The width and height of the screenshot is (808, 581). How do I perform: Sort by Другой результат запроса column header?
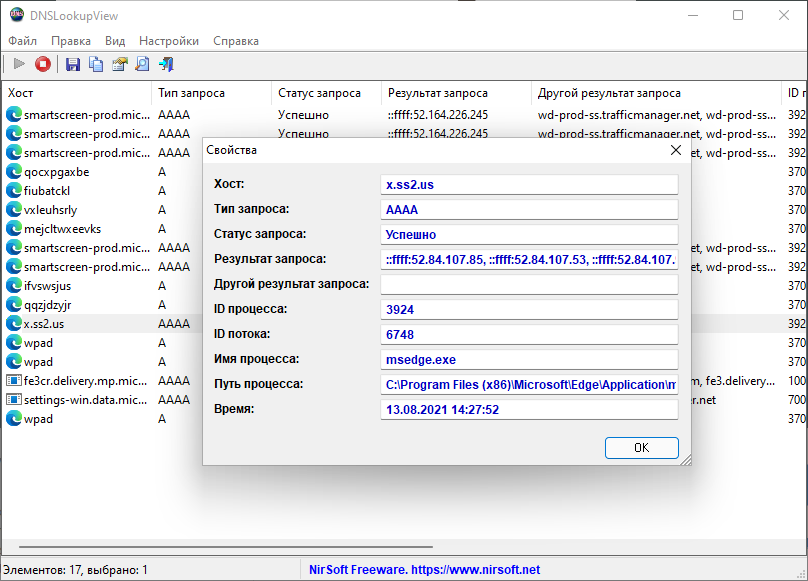(656, 93)
